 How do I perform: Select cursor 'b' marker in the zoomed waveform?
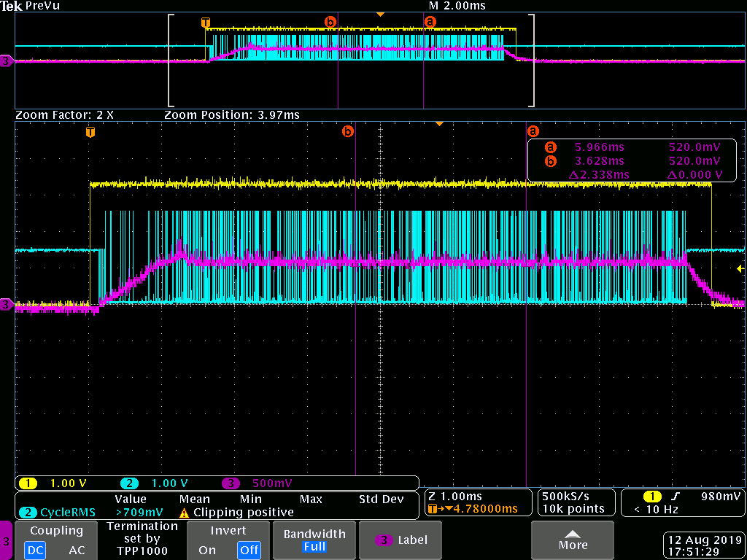[x=348, y=131]
